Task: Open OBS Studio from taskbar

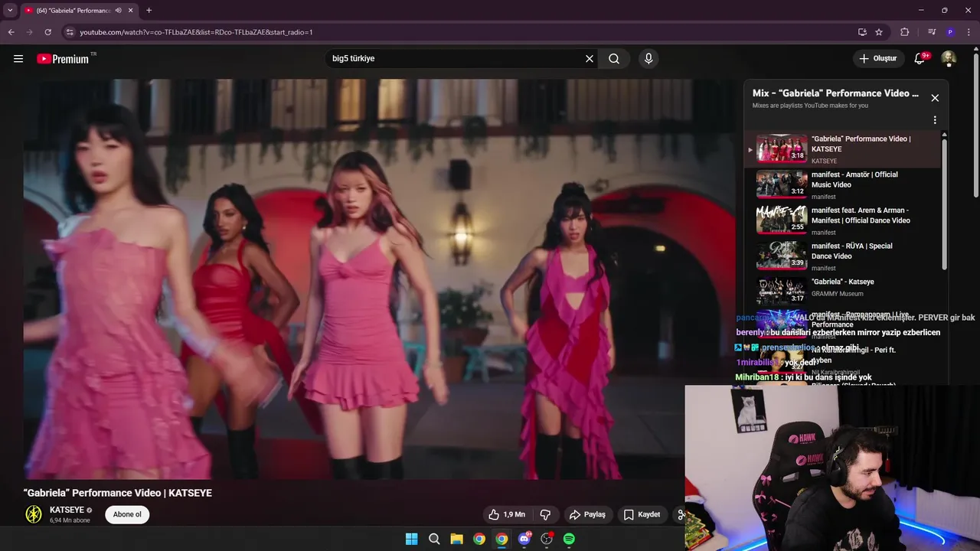Action: pos(547,539)
